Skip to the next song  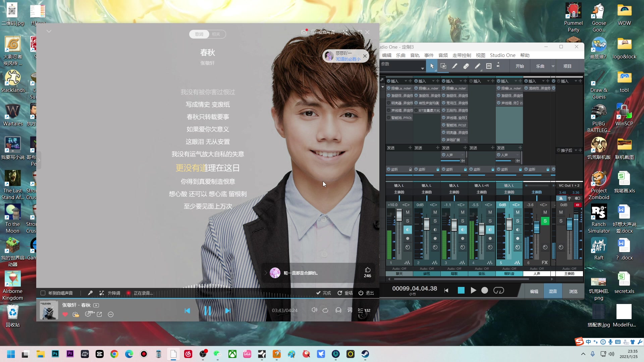(228, 311)
